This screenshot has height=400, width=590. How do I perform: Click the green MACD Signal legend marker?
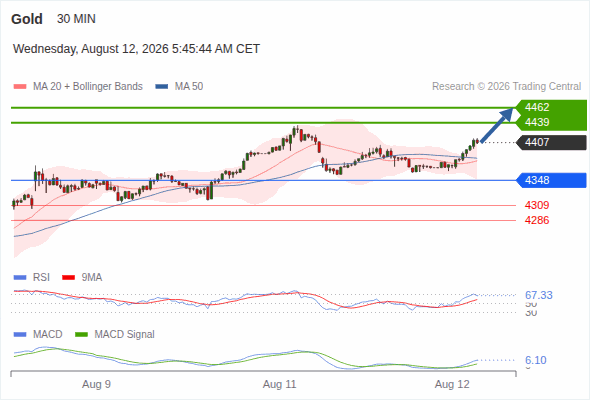pos(81,335)
